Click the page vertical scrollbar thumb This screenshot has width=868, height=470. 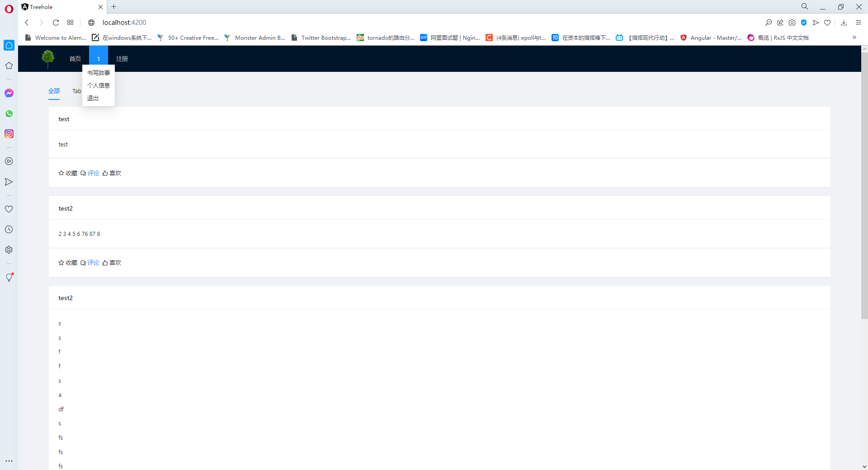(x=864, y=185)
